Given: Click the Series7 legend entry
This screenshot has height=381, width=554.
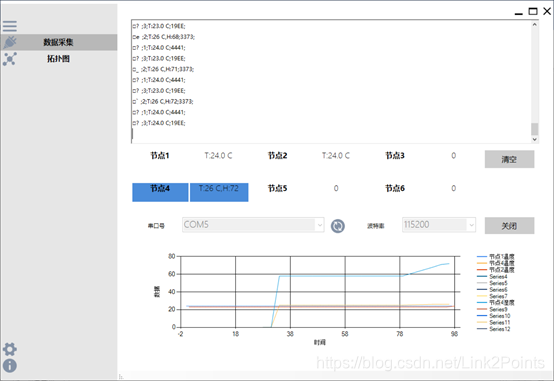Looking at the screenshot, I should pyautogui.click(x=492, y=296).
